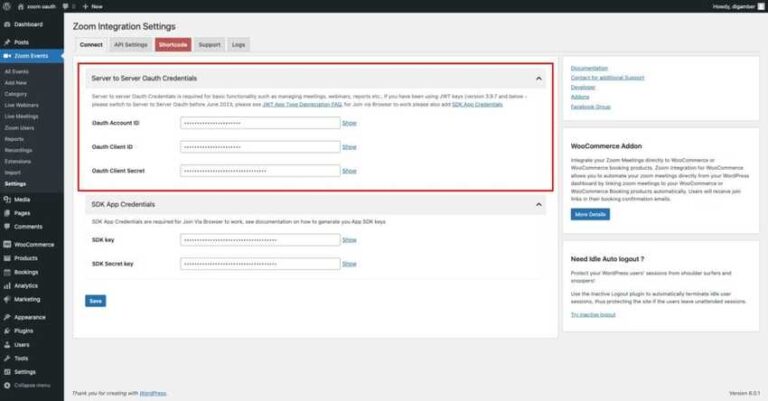Switch to the Connect tab
Screen dimensions: 768x401
91,45
